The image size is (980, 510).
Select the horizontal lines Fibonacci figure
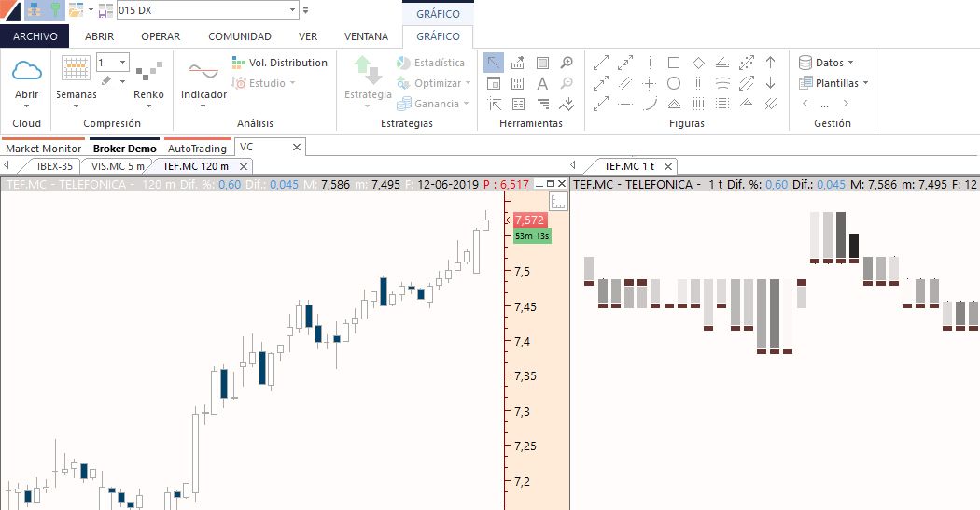tap(721, 104)
